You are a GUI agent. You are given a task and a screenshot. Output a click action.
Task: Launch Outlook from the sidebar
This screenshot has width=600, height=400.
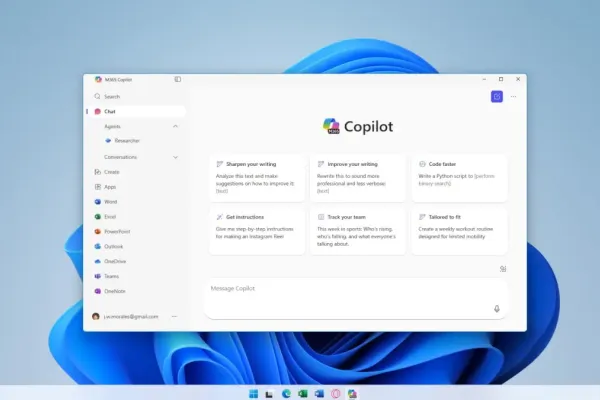click(138, 247)
